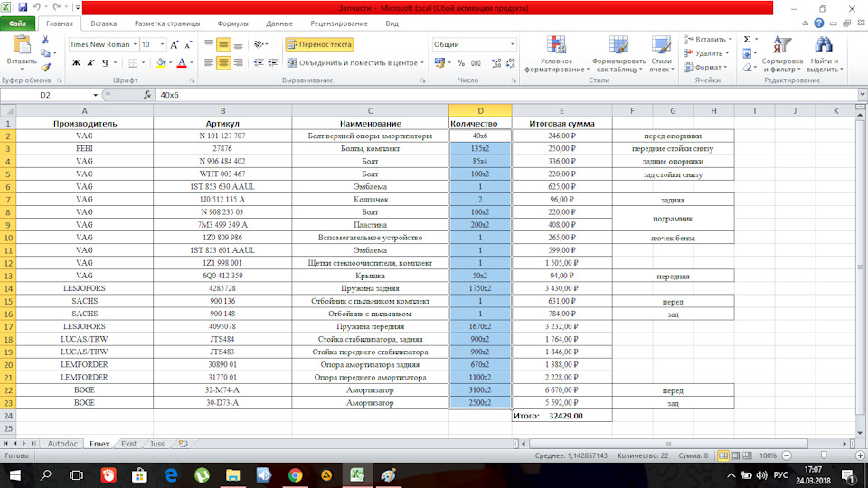Click the Excel help question mark icon
Screen dimensions: 868x488
point(819,23)
